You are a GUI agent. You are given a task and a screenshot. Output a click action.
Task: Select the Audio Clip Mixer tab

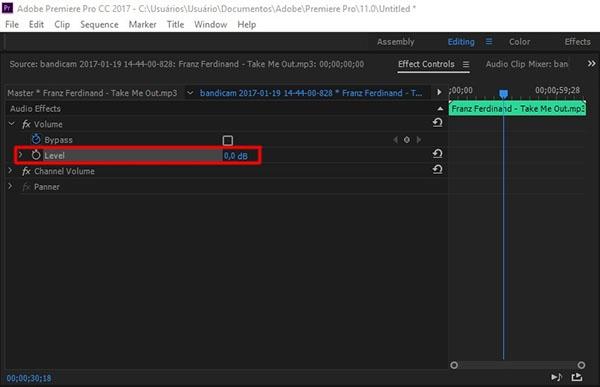point(527,64)
